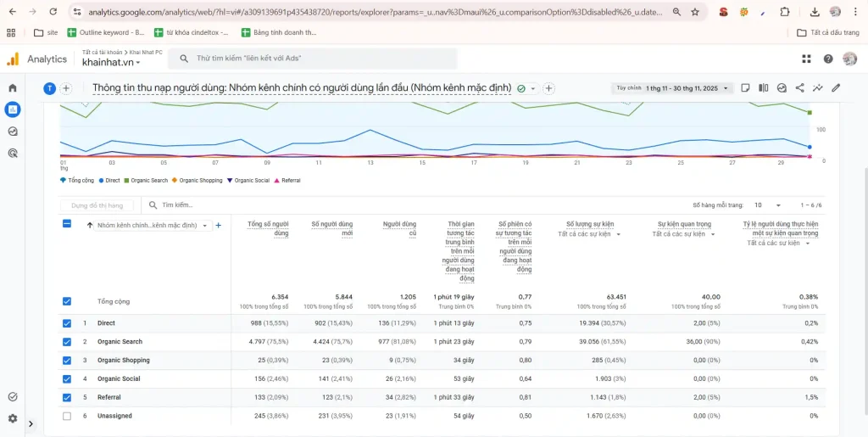Zoom magnifier icon in address bar
Screen dimensions: 868x437
pos(676,12)
